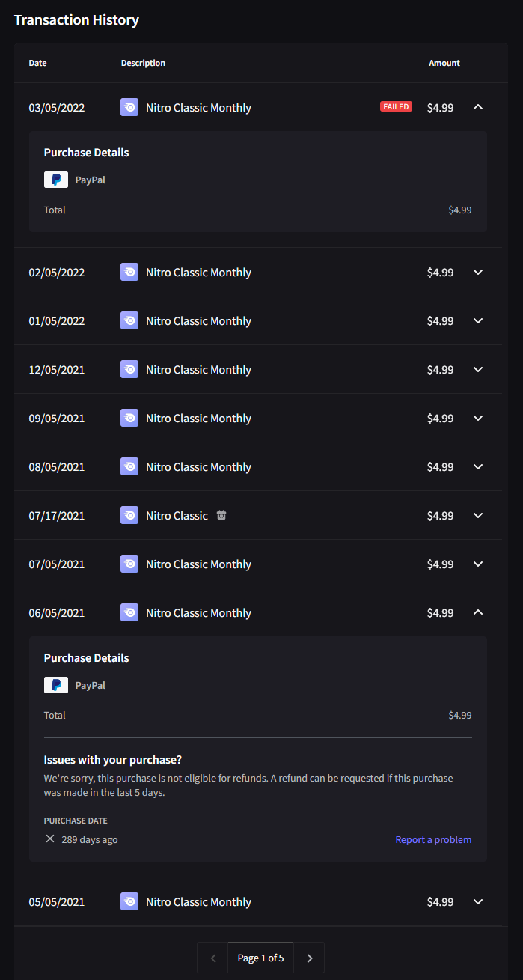Click the Report a problem link
The height and width of the screenshot is (980, 523).
point(433,839)
